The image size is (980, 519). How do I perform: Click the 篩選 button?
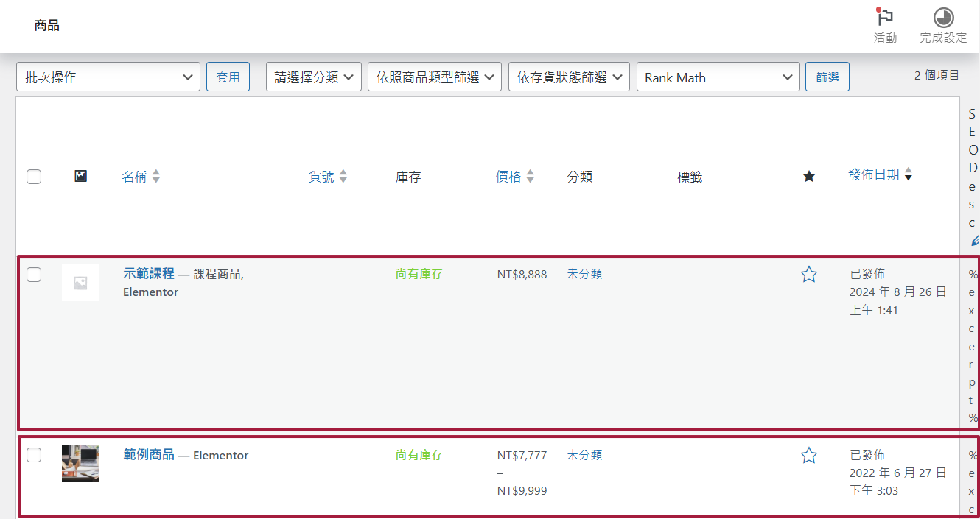[x=827, y=77]
